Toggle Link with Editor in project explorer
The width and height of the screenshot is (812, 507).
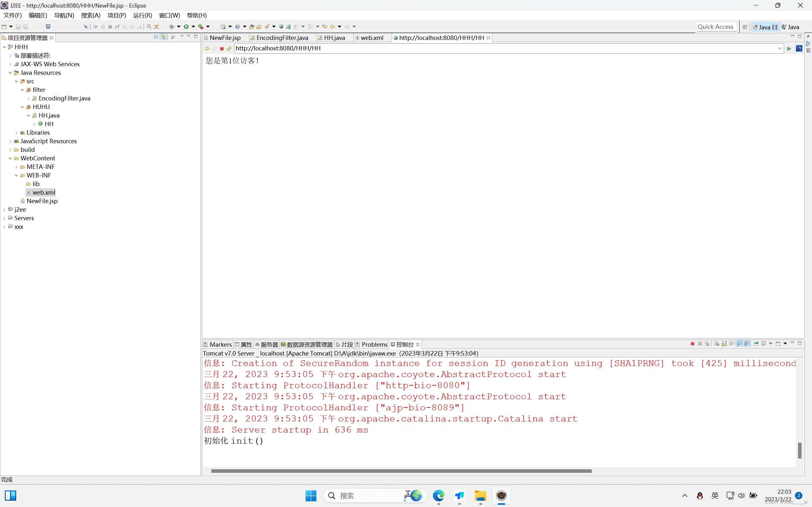click(163, 37)
